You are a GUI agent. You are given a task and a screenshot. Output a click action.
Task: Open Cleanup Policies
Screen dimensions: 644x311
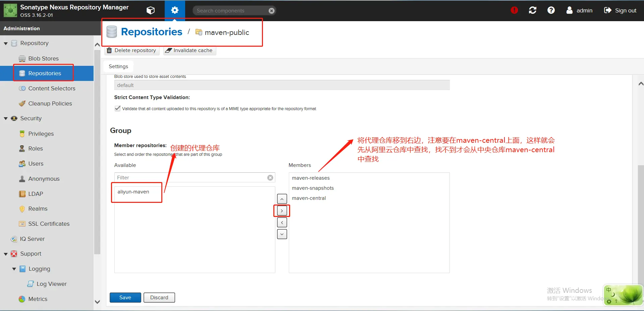pos(50,103)
